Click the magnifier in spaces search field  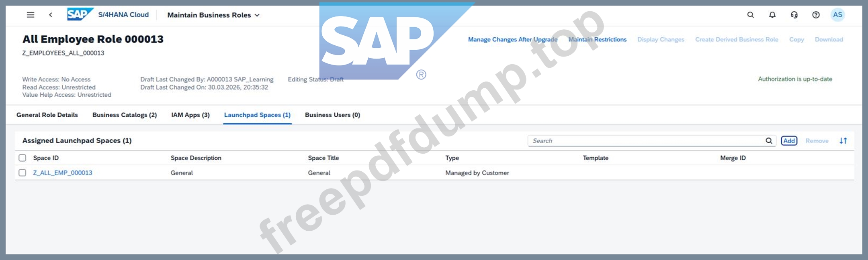(x=769, y=141)
